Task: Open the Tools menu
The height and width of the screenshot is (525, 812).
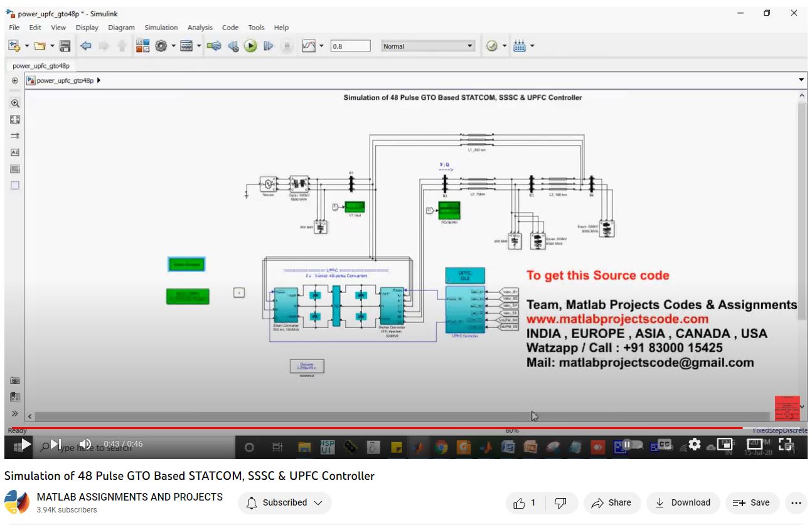Action: click(256, 28)
